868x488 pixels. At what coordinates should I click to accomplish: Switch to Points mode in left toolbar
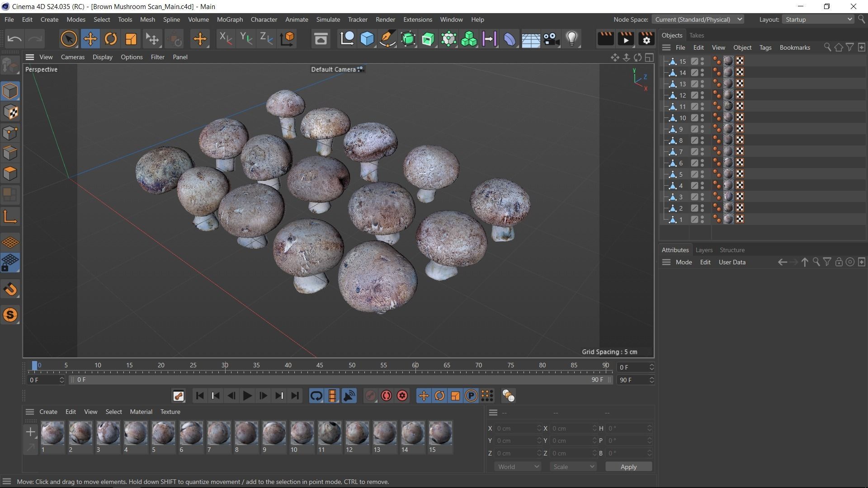tap(10, 133)
